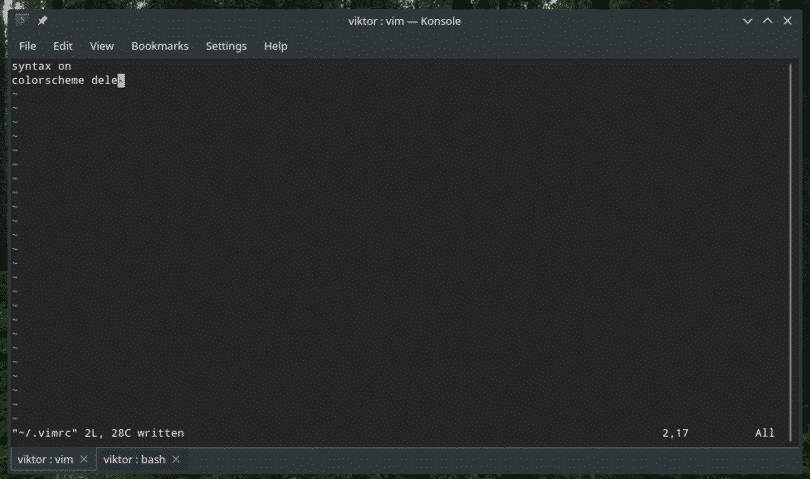Click the '~/.vimrc' written status message
The image size is (810, 479).
click(x=98, y=433)
